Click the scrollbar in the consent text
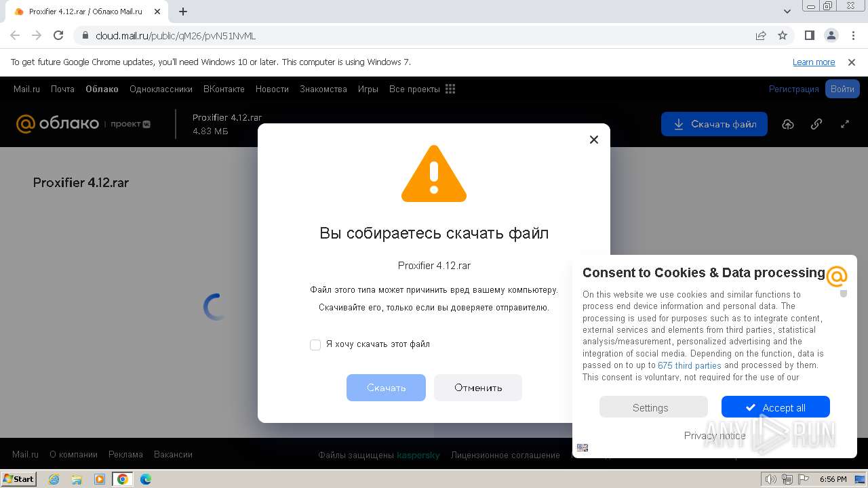 tap(844, 293)
